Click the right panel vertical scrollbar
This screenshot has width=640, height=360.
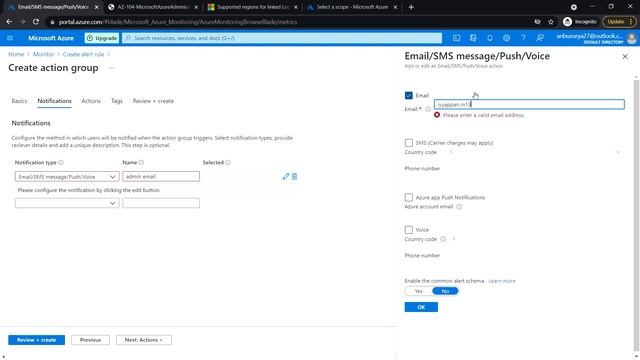tap(636, 216)
